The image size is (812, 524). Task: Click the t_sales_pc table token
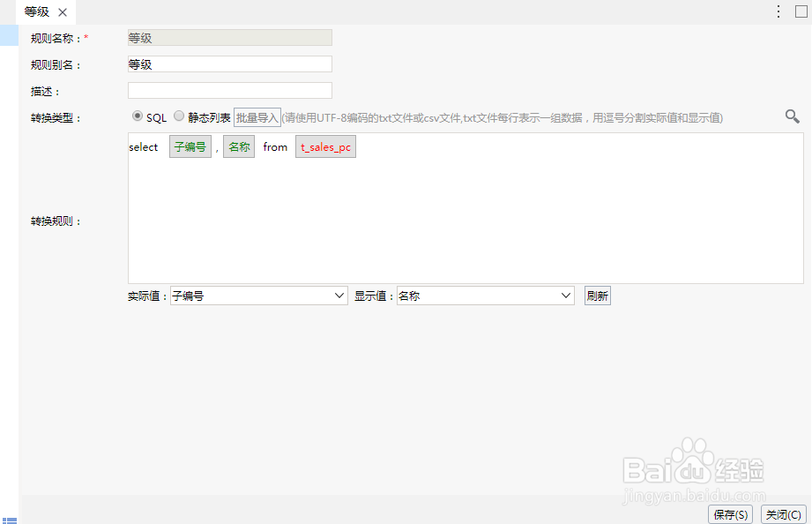[325, 146]
